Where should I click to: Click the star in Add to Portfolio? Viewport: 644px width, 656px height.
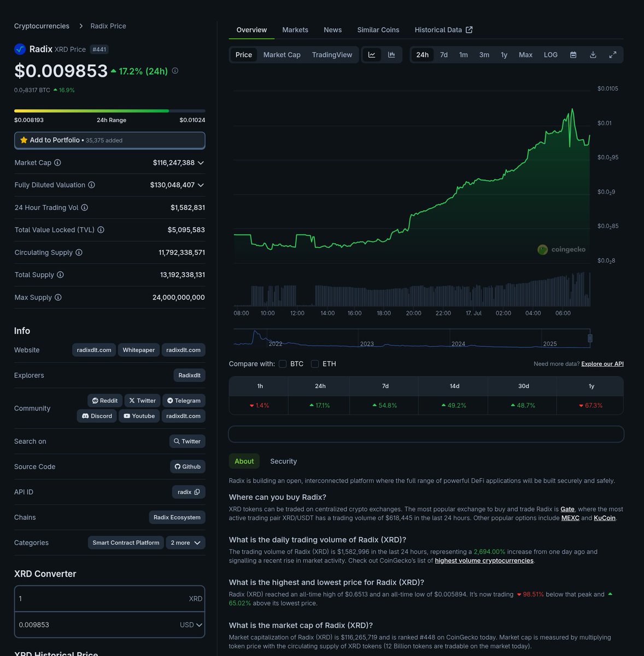(x=24, y=140)
